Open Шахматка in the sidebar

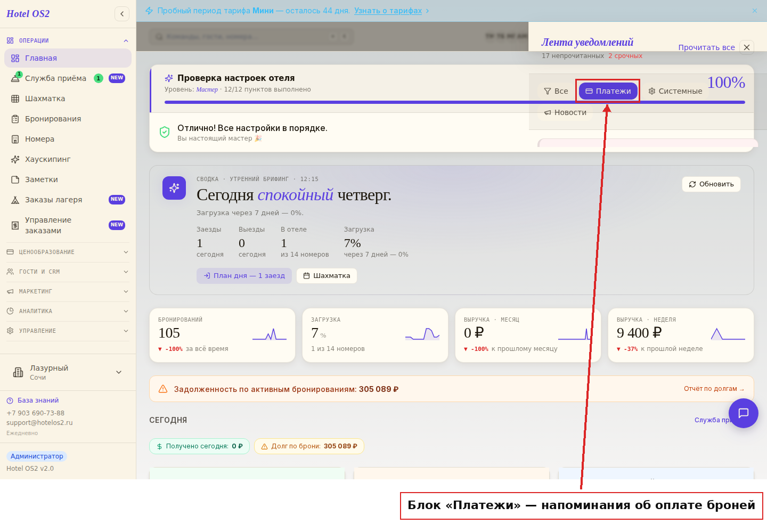(68, 99)
